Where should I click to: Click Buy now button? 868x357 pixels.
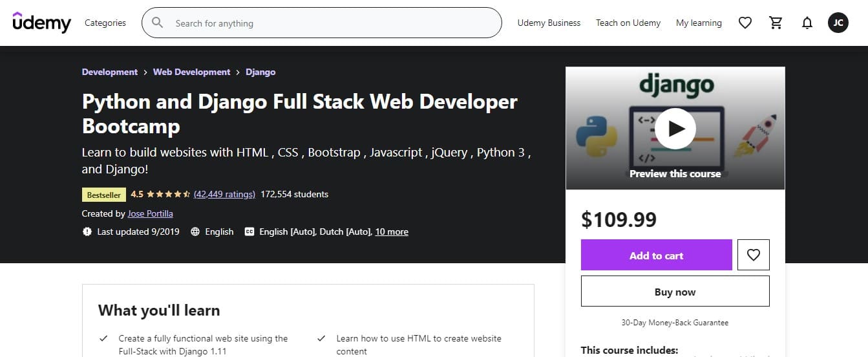point(675,291)
